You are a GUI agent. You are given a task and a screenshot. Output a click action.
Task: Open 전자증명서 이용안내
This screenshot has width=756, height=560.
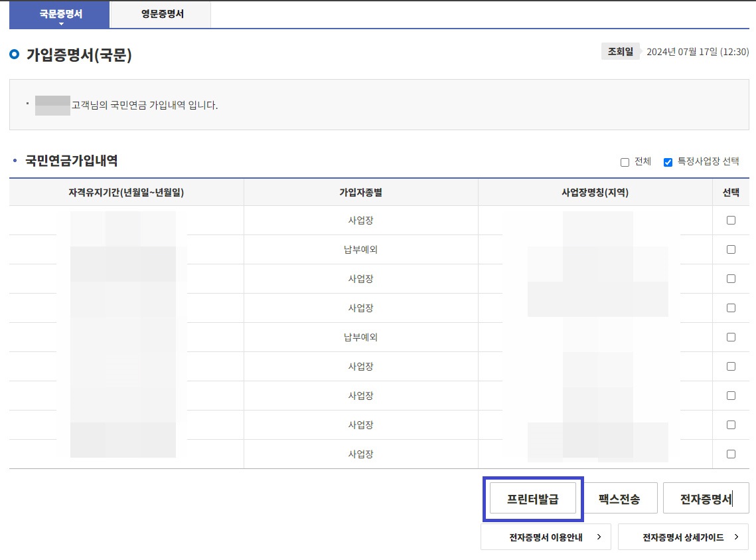pos(546,537)
